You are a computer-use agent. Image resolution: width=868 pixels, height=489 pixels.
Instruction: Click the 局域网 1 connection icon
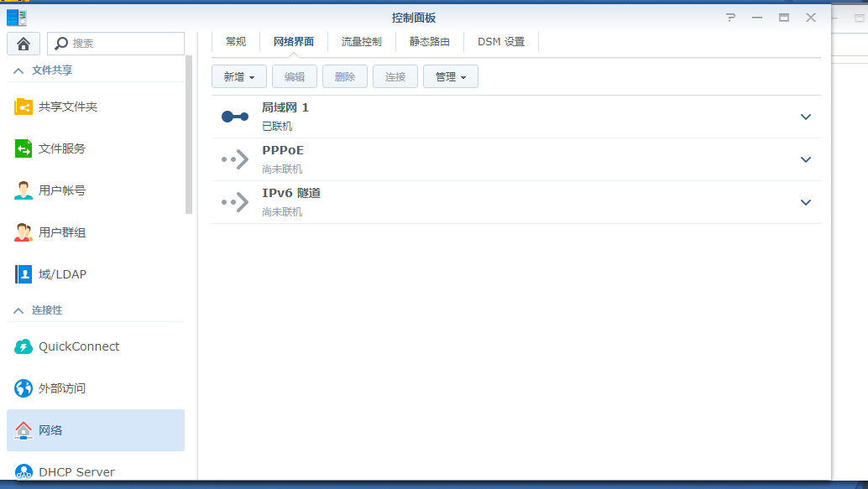[233, 117]
